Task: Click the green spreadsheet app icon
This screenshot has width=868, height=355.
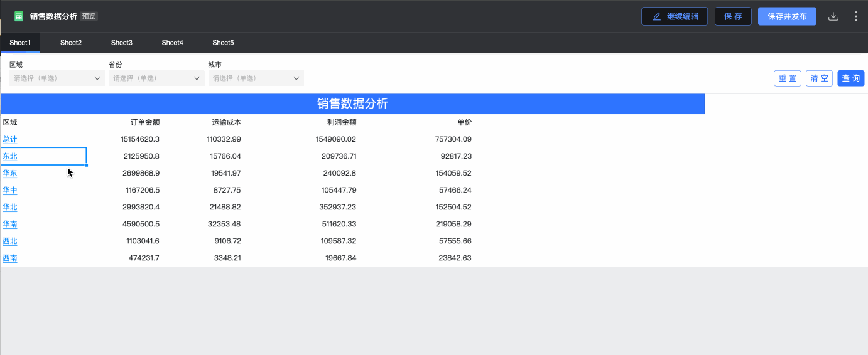Action: [19, 16]
